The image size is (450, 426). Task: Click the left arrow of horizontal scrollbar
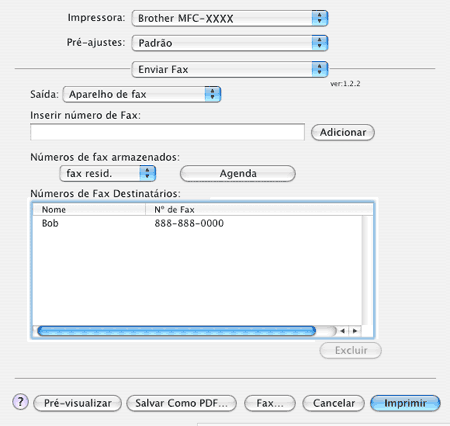coord(342,331)
